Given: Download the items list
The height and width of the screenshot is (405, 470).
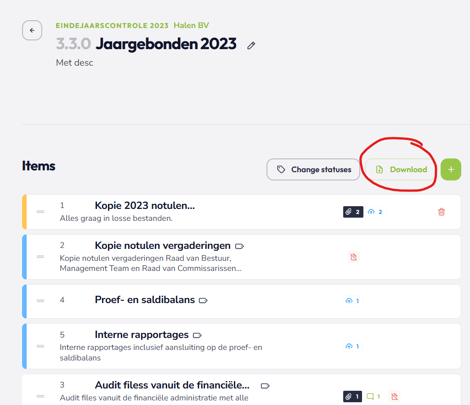Looking at the screenshot, I should point(401,169).
